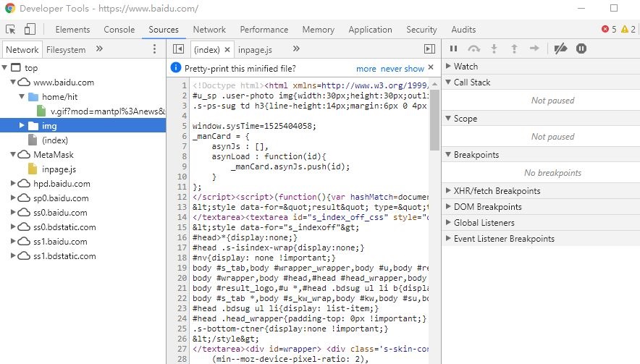This screenshot has width=640, height=364.
Task: Toggle the device toolbar icon
Action: click(x=30, y=30)
